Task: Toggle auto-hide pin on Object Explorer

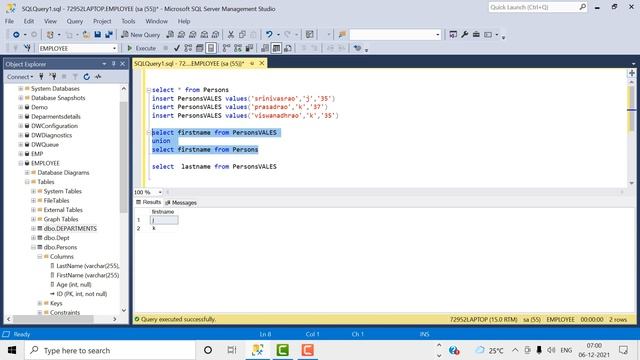Action: point(113,64)
